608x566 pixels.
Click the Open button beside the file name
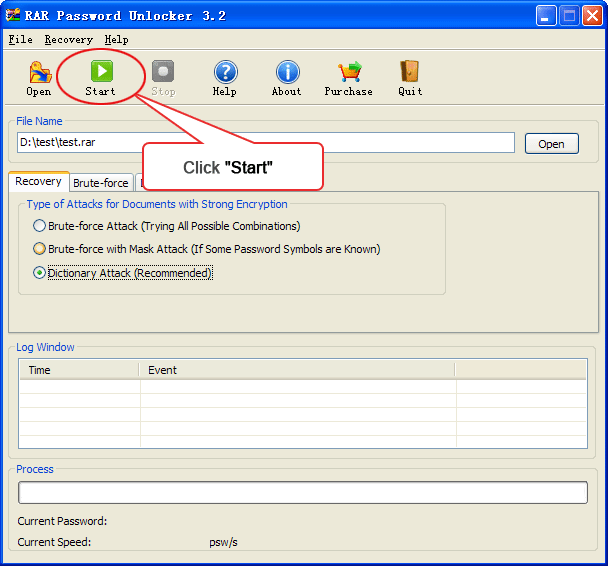[551, 144]
